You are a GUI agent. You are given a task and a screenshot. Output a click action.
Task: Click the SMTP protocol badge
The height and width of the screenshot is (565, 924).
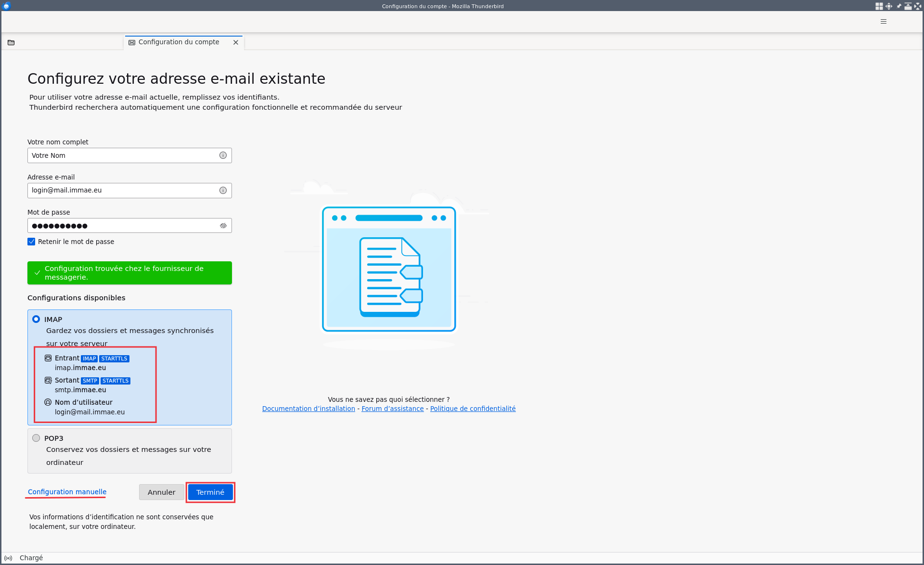tap(90, 381)
